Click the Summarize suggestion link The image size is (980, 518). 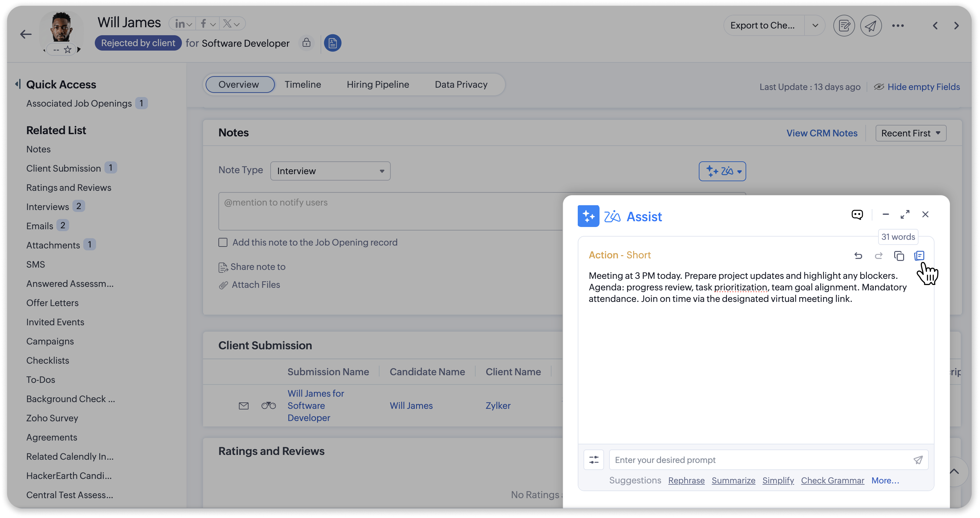pos(733,480)
